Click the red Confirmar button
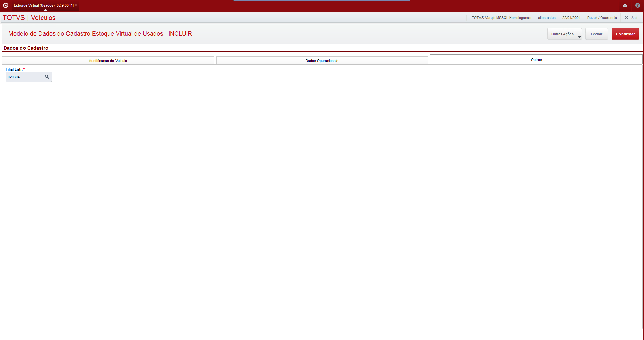 pos(625,34)
